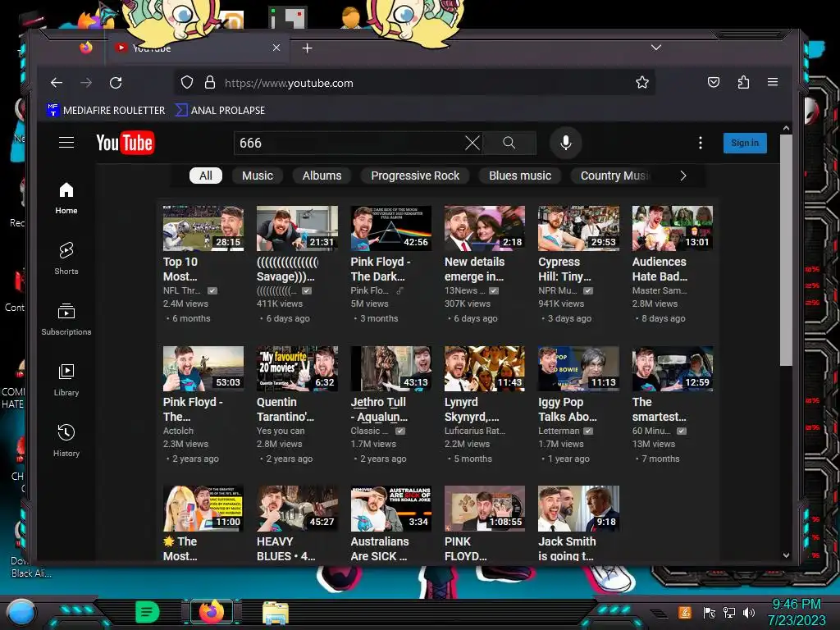The width and height of the screenshot is (840, 630).
Task: Close the YouTube tab
Action: [x=276, y=48]
